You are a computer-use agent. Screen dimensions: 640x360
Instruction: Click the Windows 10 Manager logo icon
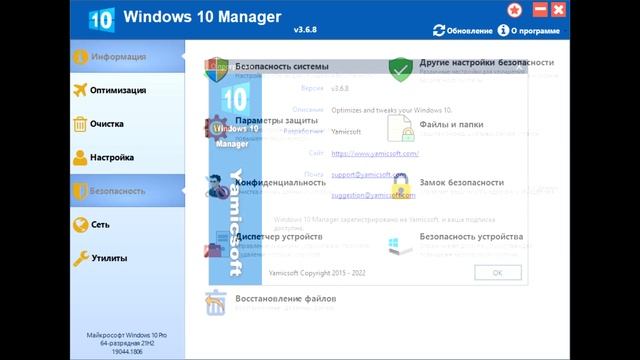point(102,20)
